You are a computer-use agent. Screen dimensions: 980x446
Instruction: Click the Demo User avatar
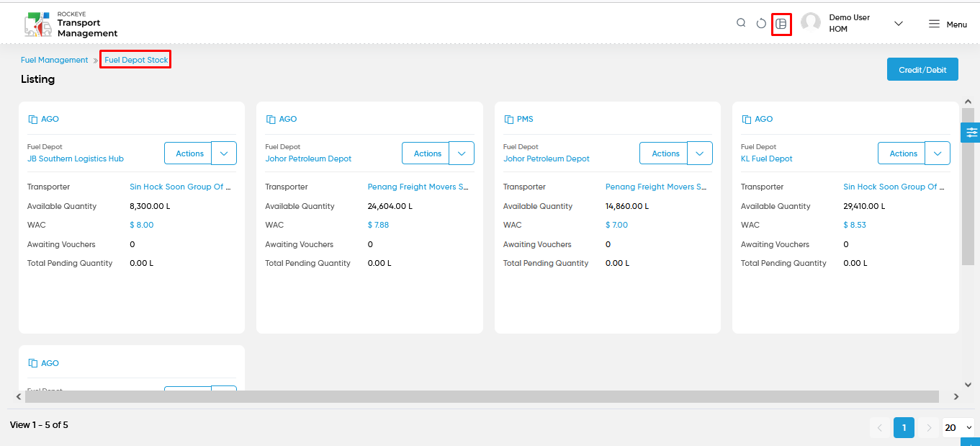[x=811, y=23]
